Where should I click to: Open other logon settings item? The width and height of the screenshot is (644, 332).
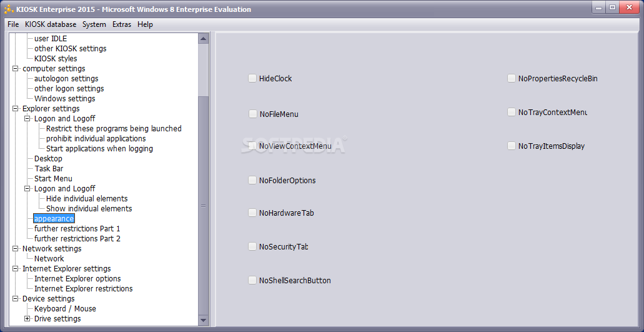point(69,88)
